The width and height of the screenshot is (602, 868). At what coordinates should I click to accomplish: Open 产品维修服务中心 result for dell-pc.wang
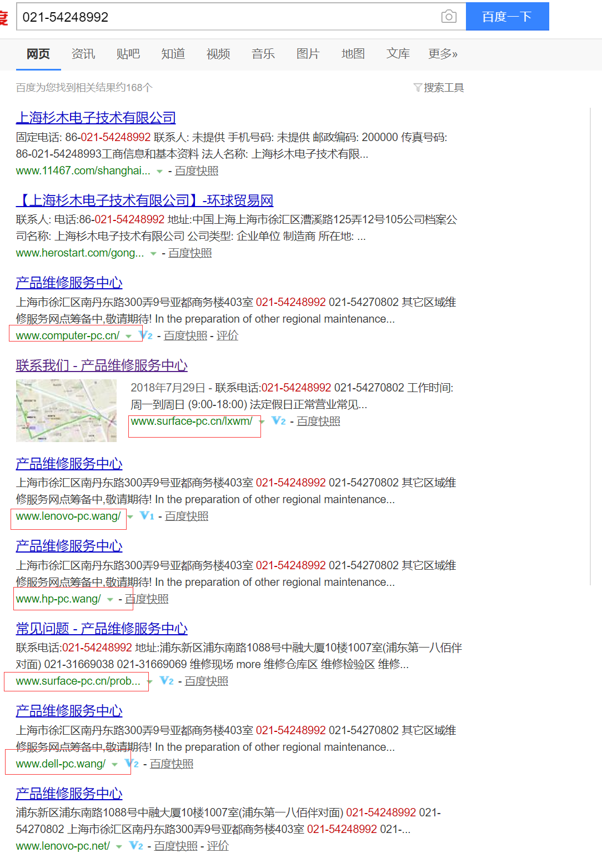pyautogui.click(x=69, y=711)
